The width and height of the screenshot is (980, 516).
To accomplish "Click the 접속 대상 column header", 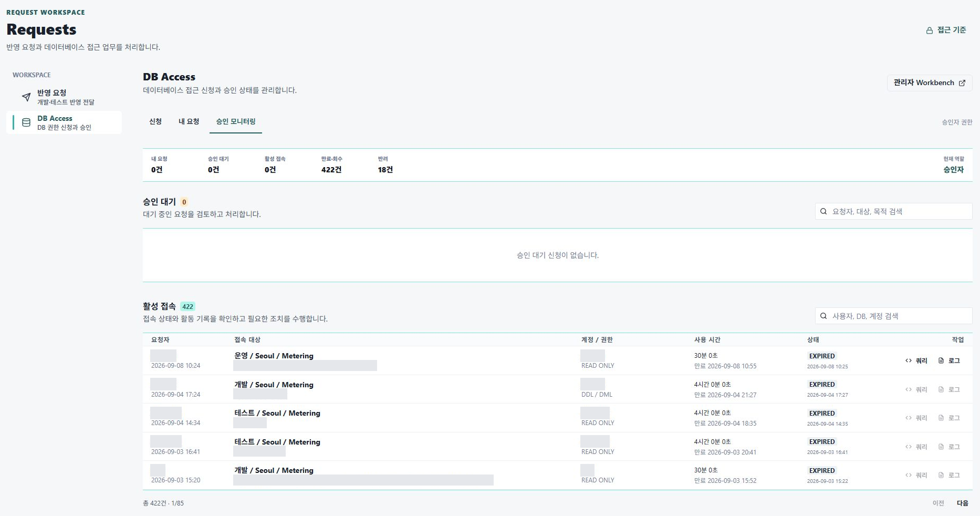I will tap(247, 339).
